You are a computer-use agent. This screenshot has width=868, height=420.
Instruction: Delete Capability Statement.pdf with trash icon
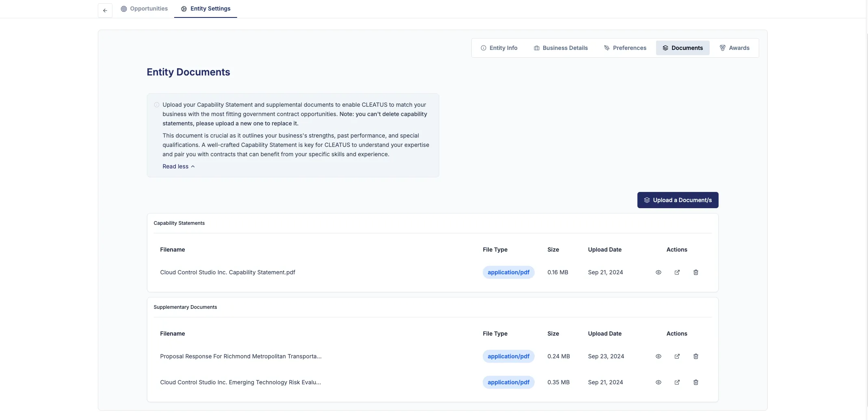coord(696,272)
